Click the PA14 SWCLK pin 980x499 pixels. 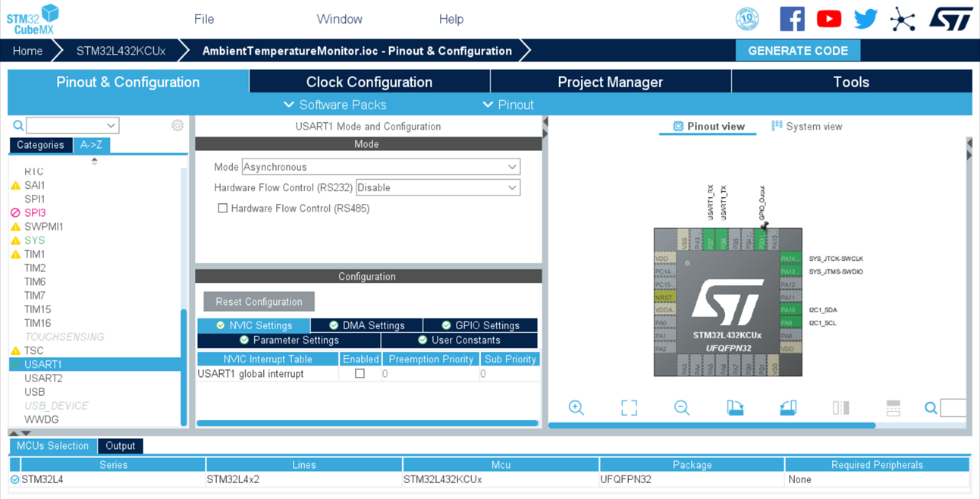pyautogui.click(x=790, y=259)
